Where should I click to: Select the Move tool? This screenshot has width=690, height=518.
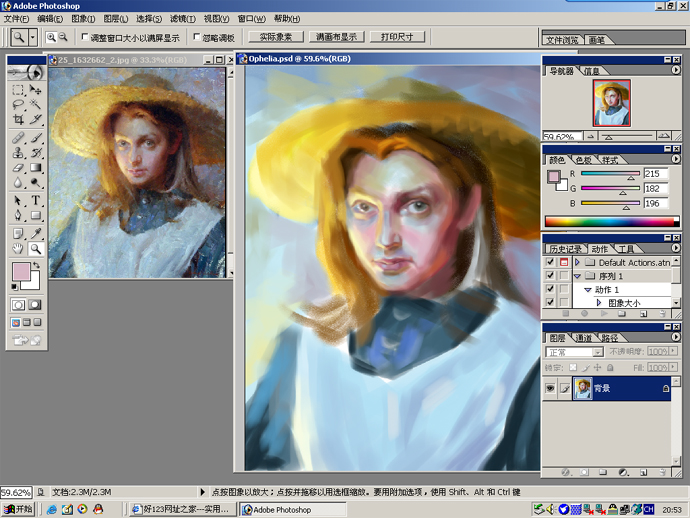35,90
